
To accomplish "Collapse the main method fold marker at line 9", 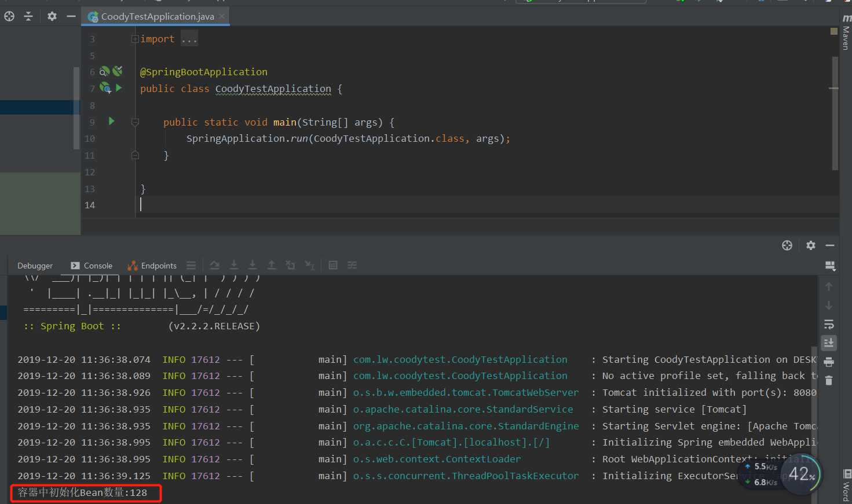I will pos(135,122).
